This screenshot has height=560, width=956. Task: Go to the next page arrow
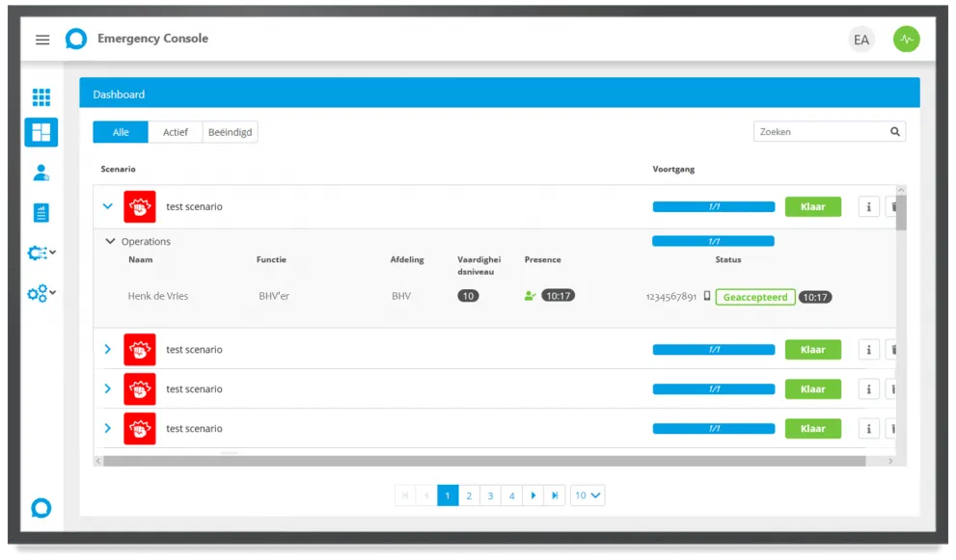pos(533,495)
